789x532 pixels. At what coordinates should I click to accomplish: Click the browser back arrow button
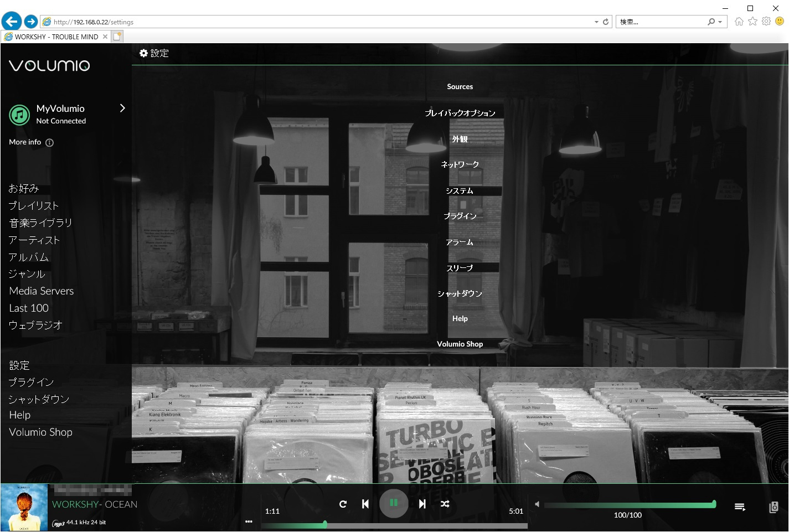[12, 22]
